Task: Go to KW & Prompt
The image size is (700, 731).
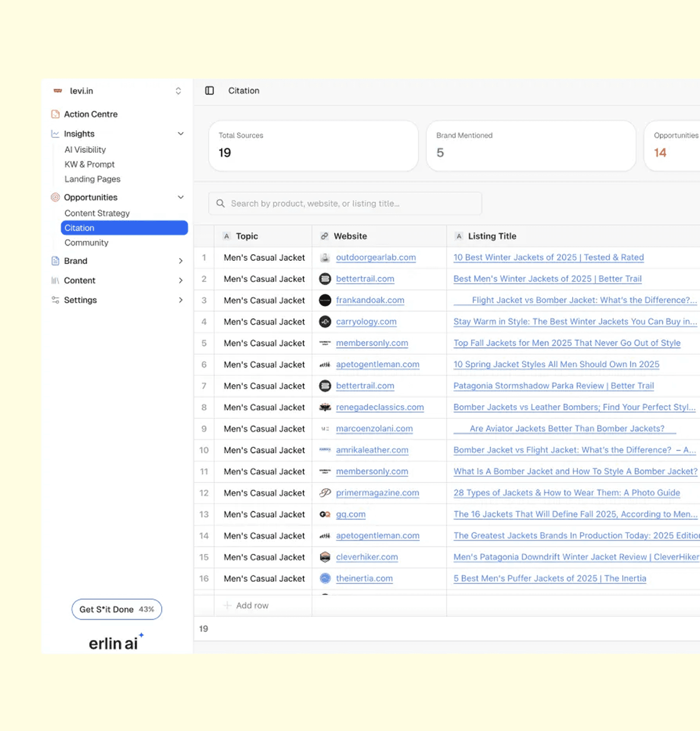Action: (x=89, y=165)
